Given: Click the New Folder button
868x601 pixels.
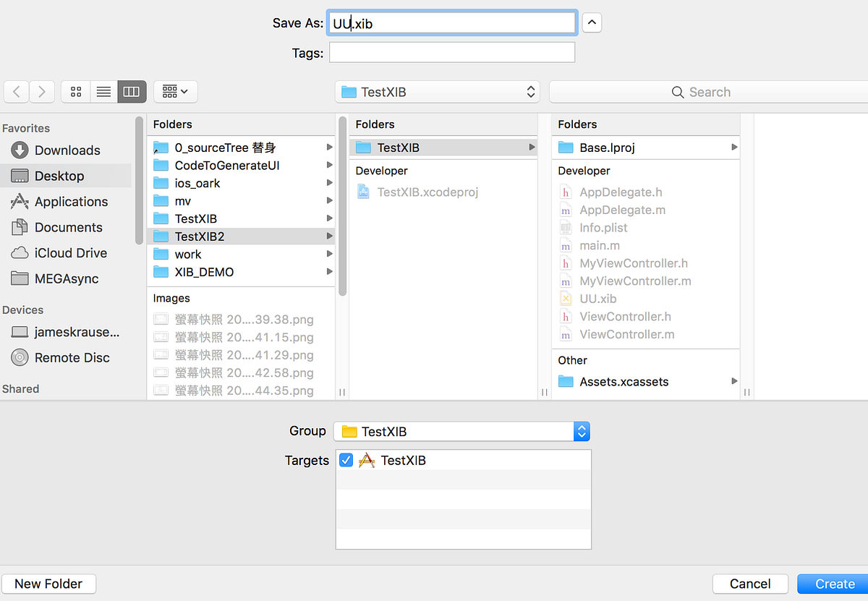Looking at the screenshot, I should point(48,584).
